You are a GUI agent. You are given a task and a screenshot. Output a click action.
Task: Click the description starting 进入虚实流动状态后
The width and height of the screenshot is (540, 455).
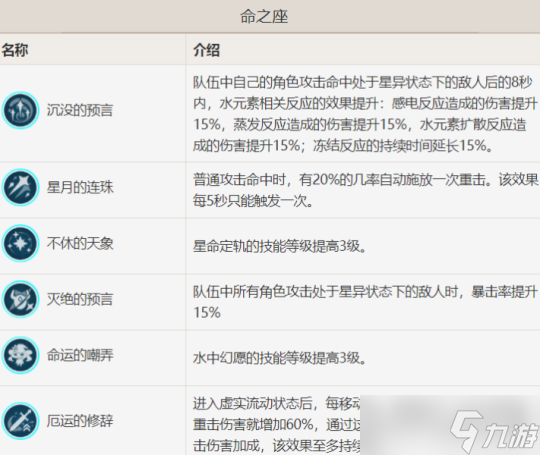point(277,425)
